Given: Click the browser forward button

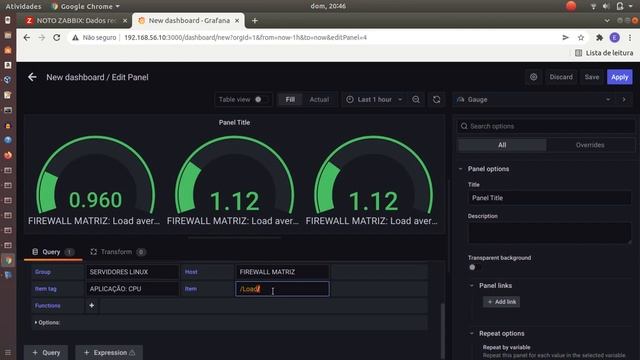Looking at the screenshot, I should pyautogui.click(x=42, y=38).
